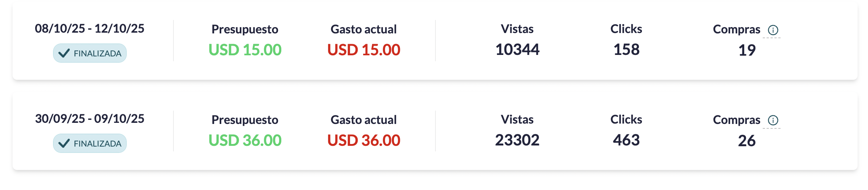Viewport: 868px width, 190px height.
Task: Click the info icon next to Compras in the second campaign
Action: pyautogui.click(x=773, y=120)
